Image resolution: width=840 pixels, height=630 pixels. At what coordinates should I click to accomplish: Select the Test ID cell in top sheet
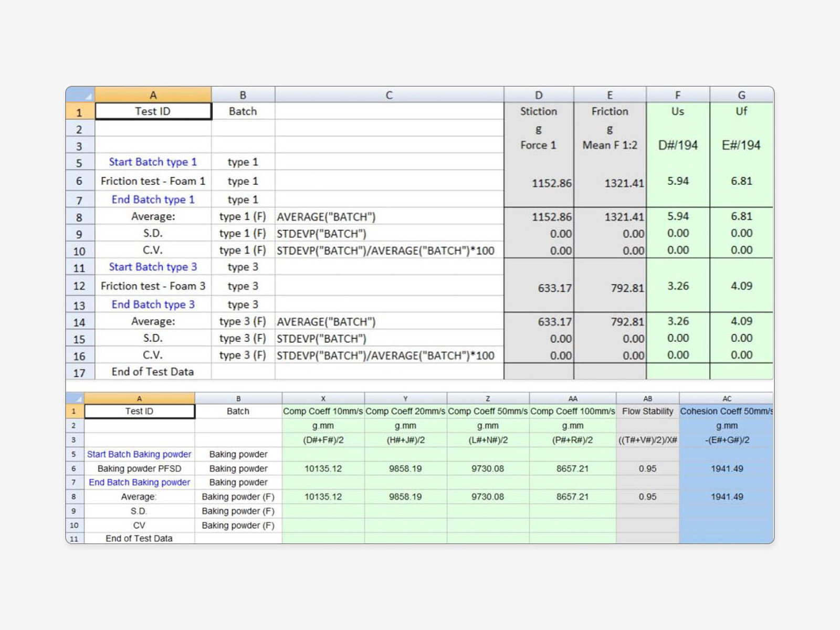(153, 111)
